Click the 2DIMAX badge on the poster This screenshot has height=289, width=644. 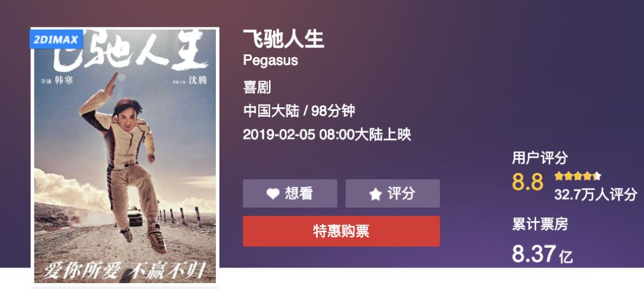pyautogui.click(x=56, y=39)
